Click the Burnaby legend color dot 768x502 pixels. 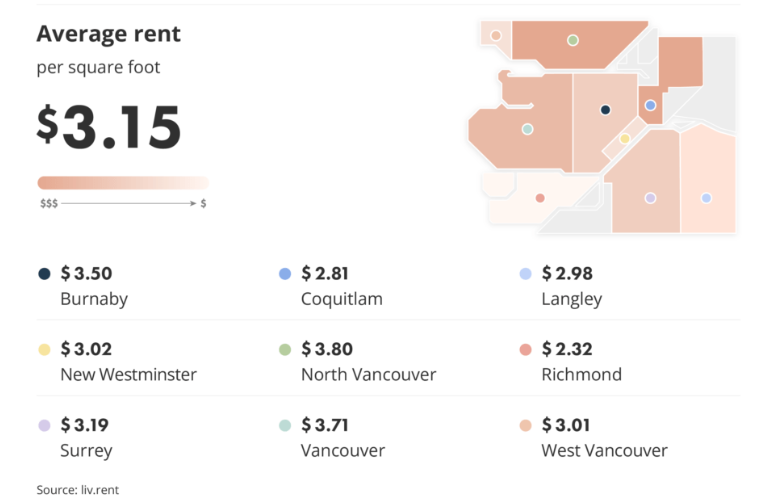coord(44,274)
